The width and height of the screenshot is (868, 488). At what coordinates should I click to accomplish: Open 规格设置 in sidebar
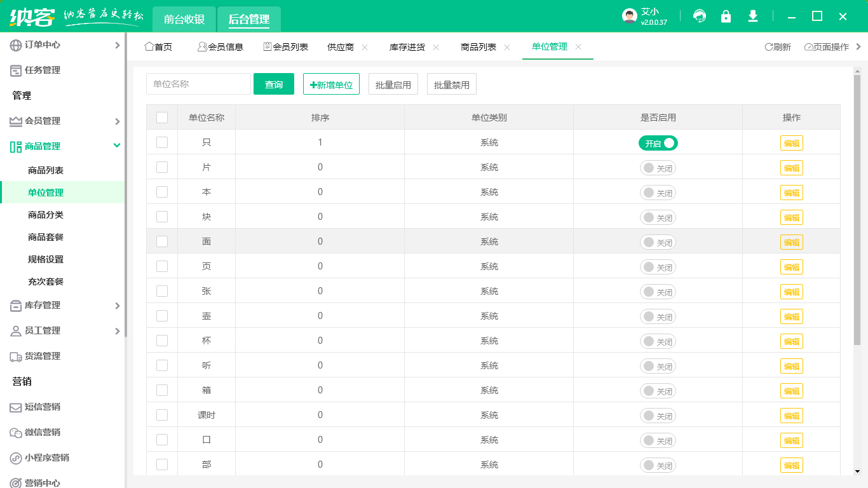46,259
